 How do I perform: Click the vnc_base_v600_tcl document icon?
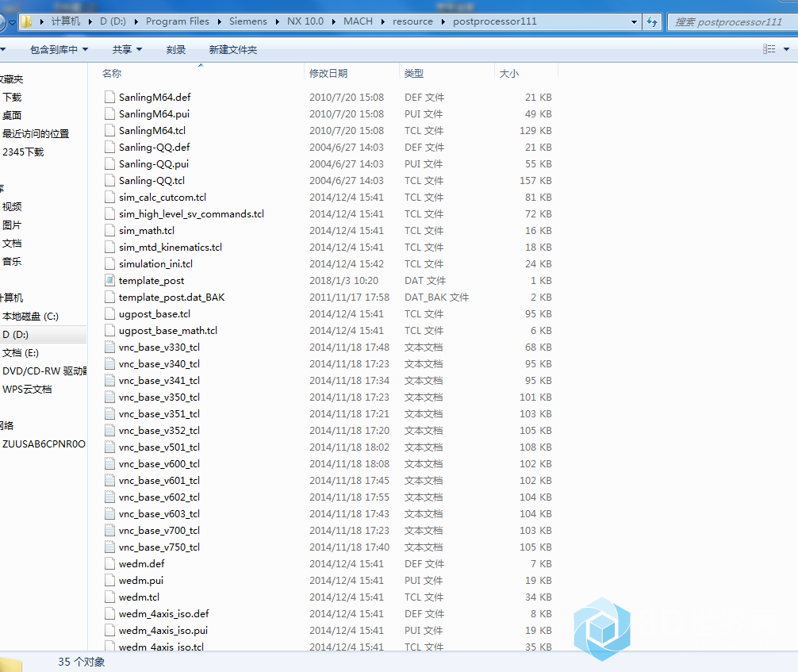[x=109, y=464]
